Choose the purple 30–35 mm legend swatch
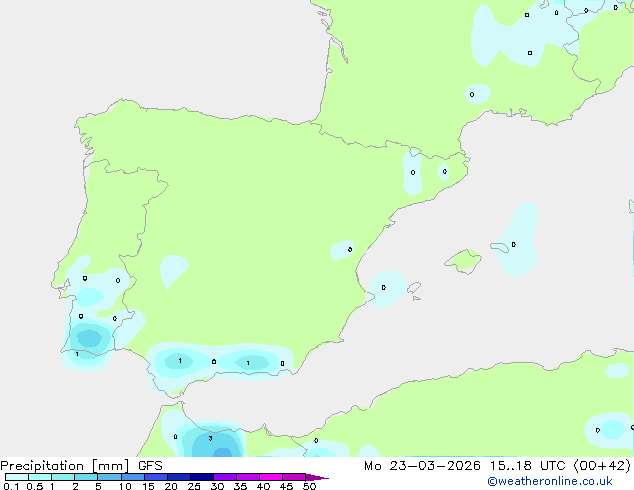This screenshot has height=490, width=634. [226, 477]
